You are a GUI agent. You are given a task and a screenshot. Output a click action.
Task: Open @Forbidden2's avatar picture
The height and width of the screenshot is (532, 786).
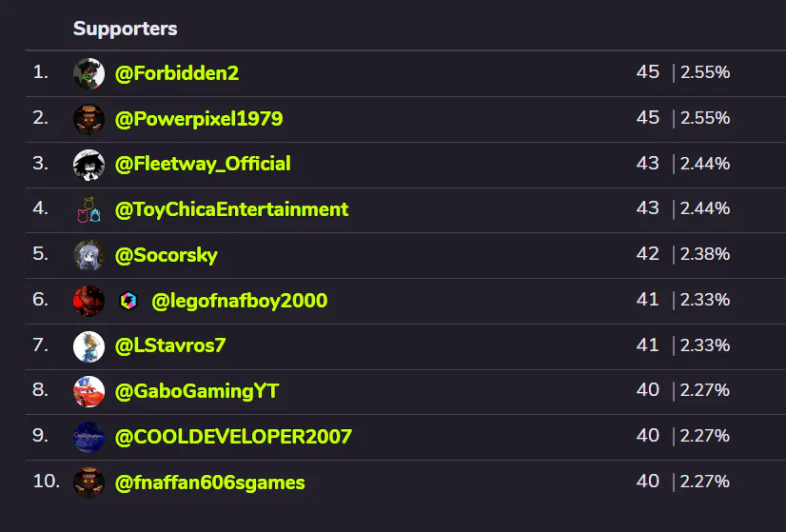tap(88, 73)
